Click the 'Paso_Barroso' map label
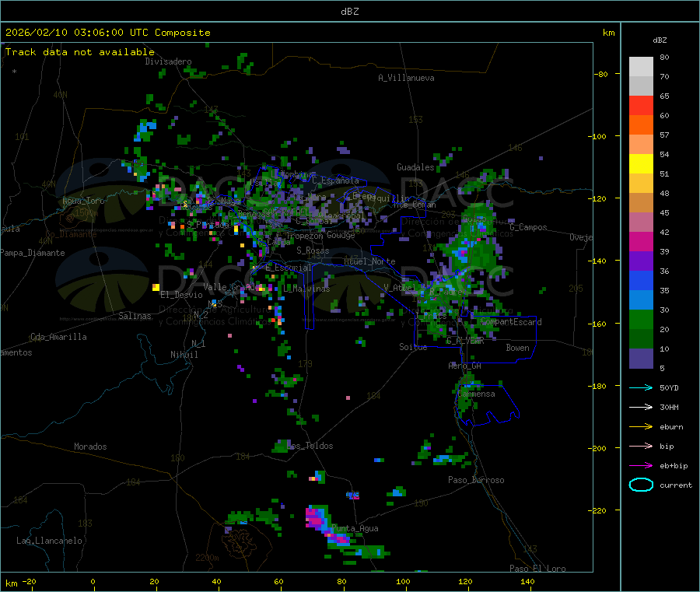The height and width of the screenshot is (592, 700). coord(476,480)
